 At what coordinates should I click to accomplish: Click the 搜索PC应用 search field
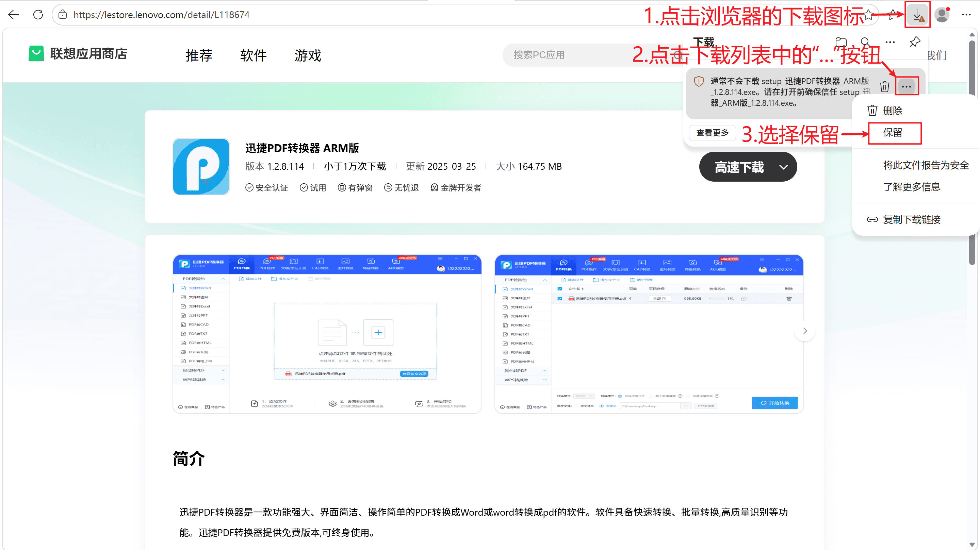point(593,55)
